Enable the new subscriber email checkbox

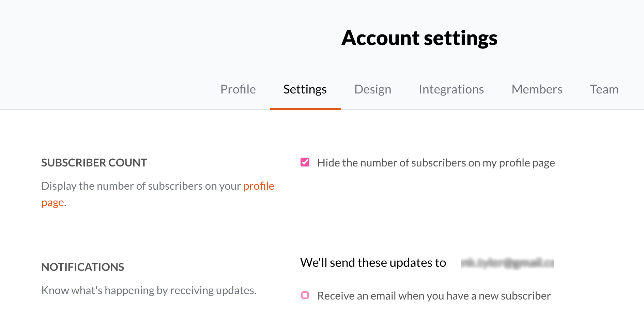(305, 295)
